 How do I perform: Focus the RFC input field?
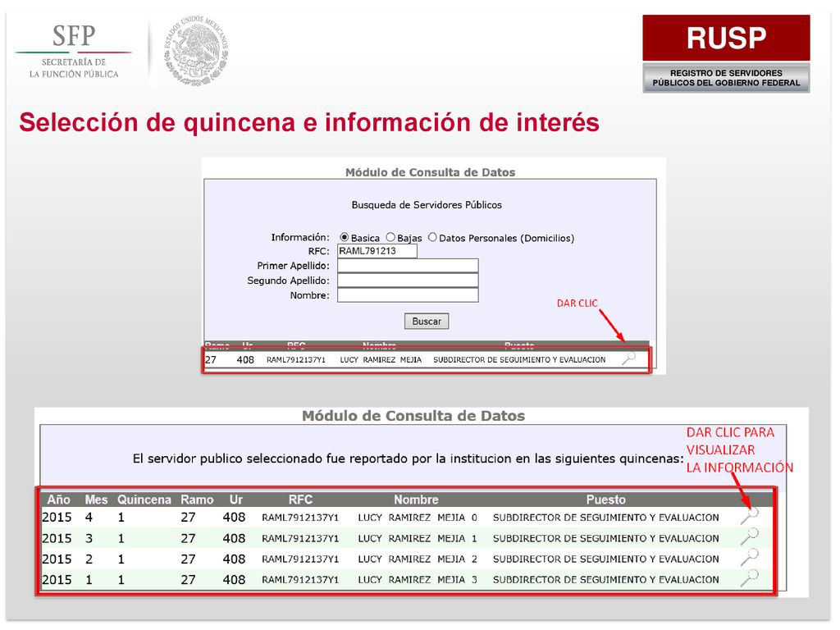click(377, 251)
